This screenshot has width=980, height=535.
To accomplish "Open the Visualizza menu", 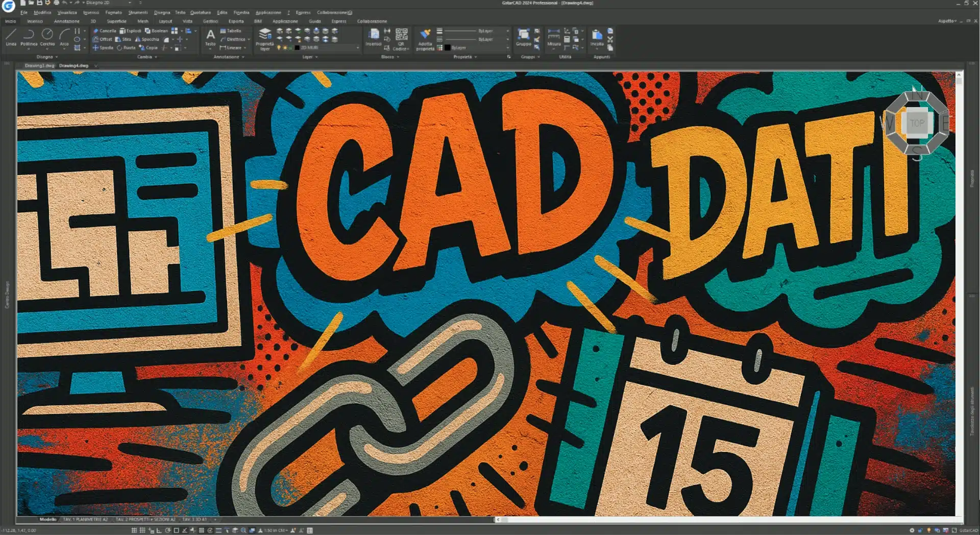I will [67, 12].
